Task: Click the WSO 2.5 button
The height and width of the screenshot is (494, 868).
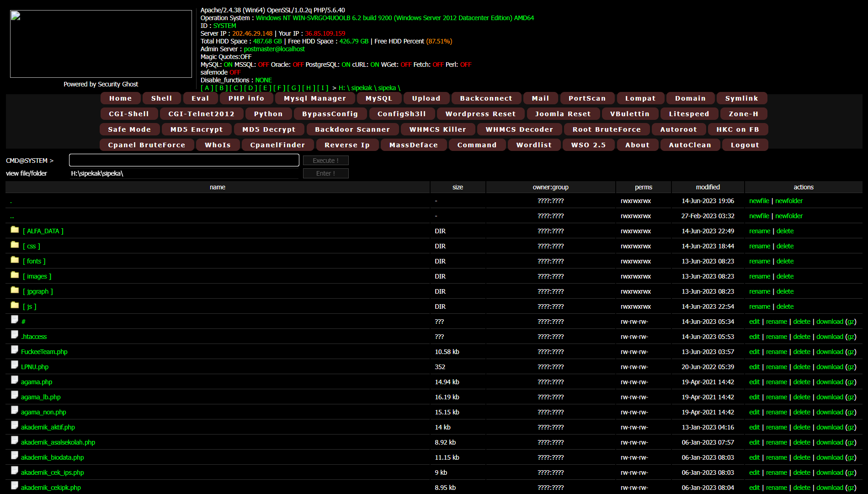Action: [588, 145]
